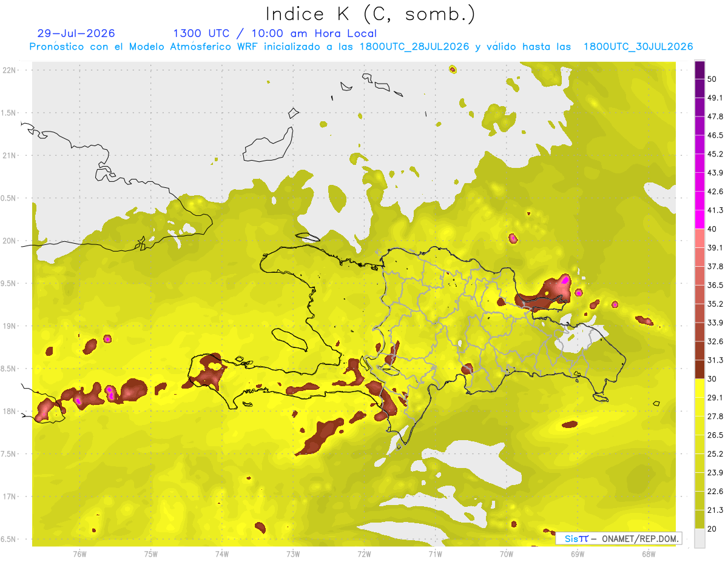This screenshot has width=728, height=562.
Task: Pick the dark purple swatch above 50
Action: [699, 70]
